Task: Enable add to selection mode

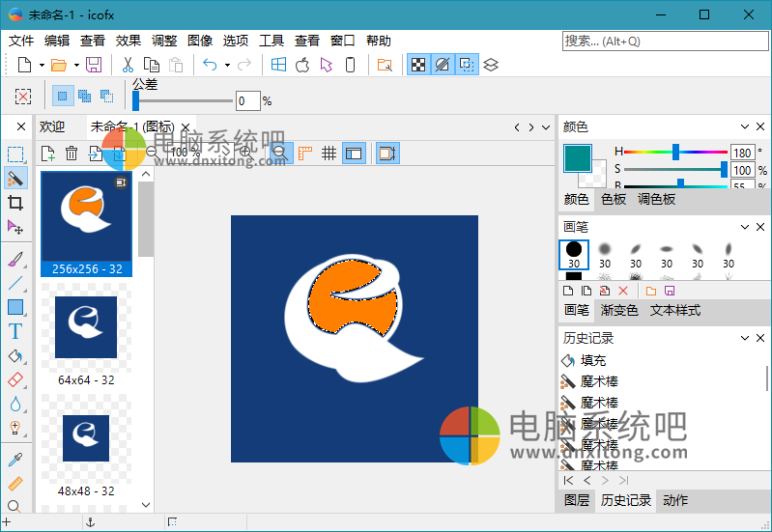Action: click(84, 96)
